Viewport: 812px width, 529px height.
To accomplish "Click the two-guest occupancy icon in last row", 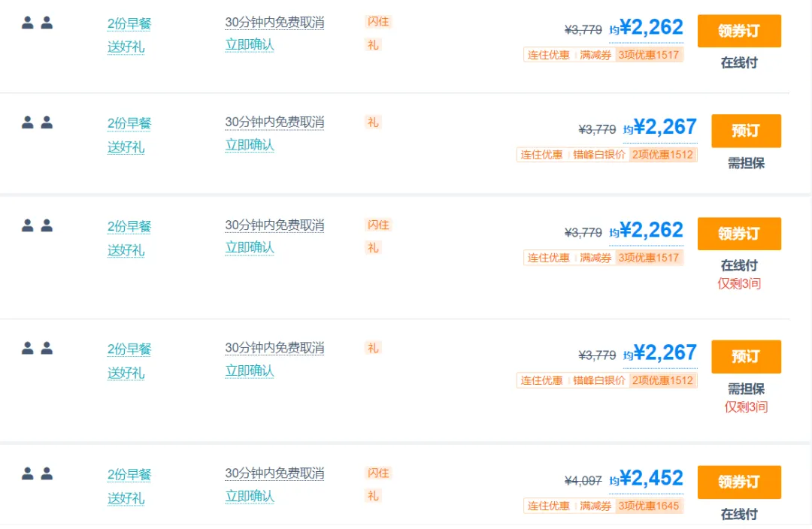I will tap(38, 473).
